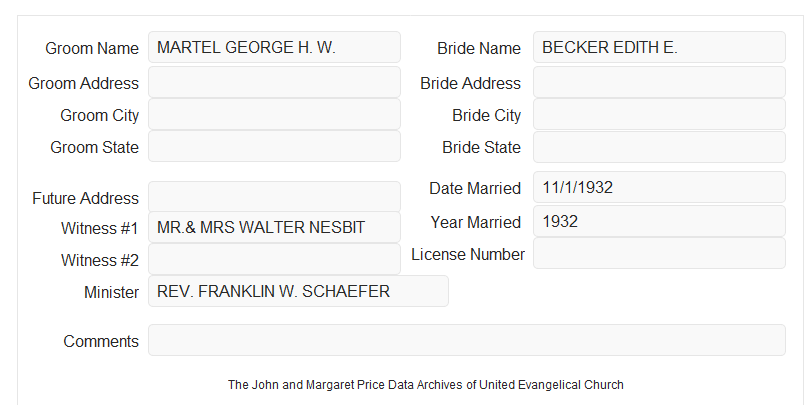Click the Date Married field showing 11/1/1932
805x405 pixels.
click(659, 187)
